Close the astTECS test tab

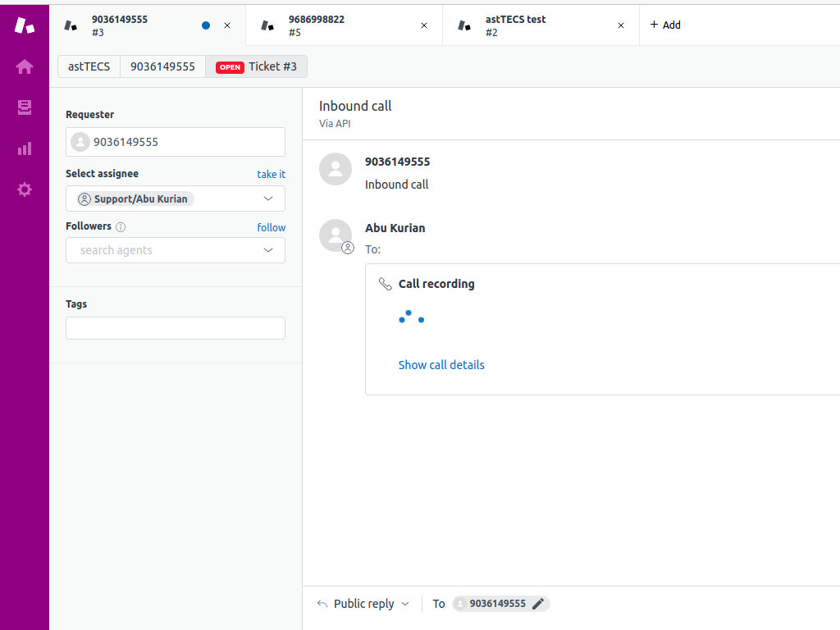point(621,25)
